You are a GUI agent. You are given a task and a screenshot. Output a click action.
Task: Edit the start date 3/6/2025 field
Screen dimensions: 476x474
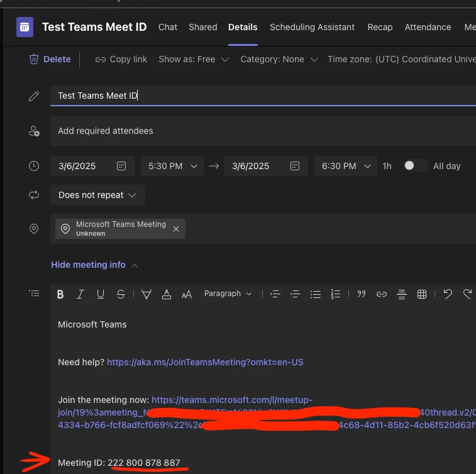tap(92, 166)
